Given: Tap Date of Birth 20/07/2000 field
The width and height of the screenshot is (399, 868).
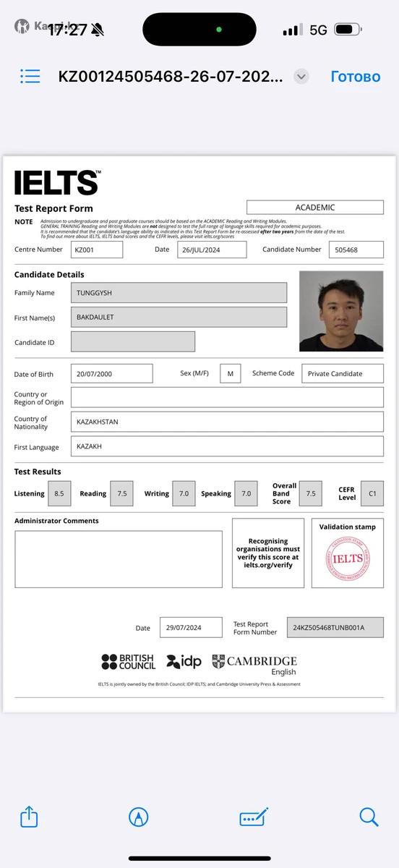Looking at the screenshot, I should (x=112, y=374).
